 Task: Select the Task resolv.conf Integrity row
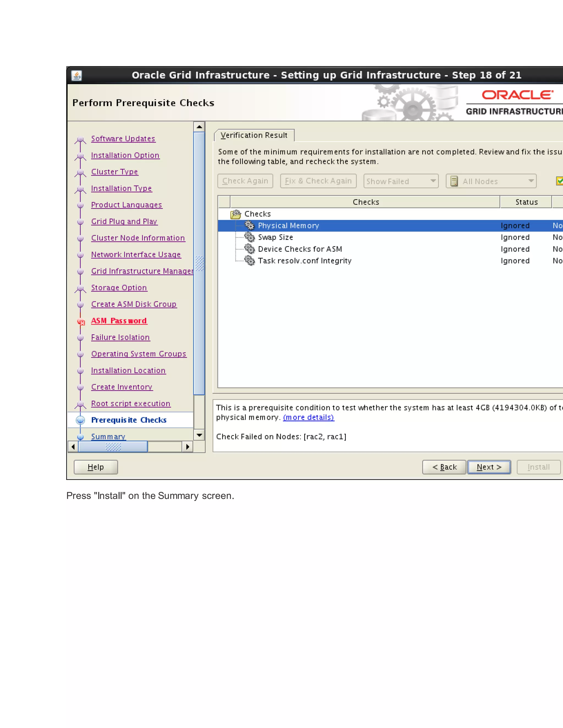click(x=390, y=260)
